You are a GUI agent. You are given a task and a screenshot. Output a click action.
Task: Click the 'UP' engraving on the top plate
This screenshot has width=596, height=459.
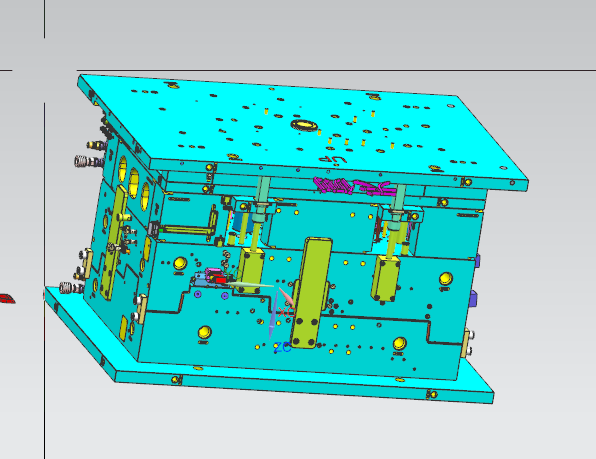(333, 160)
